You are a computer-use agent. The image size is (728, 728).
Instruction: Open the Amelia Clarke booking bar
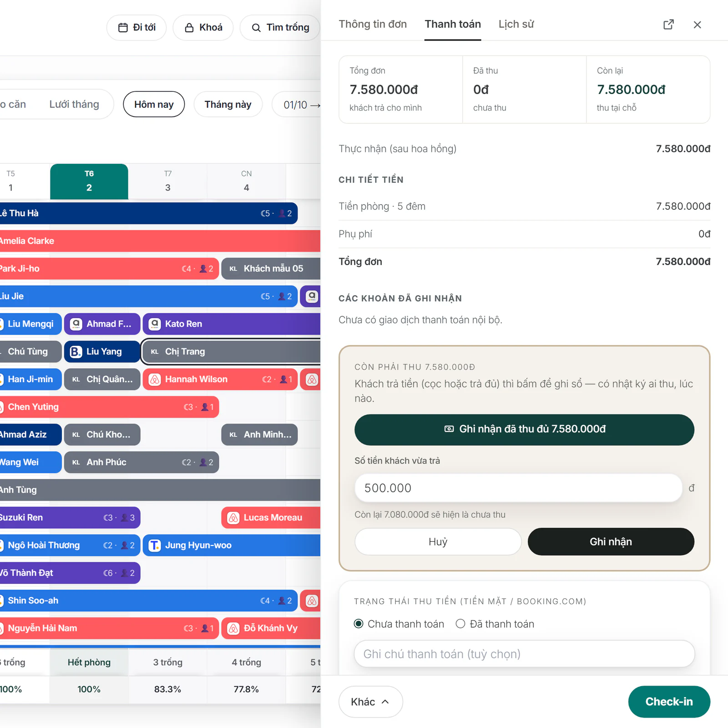tap(160, 241)
